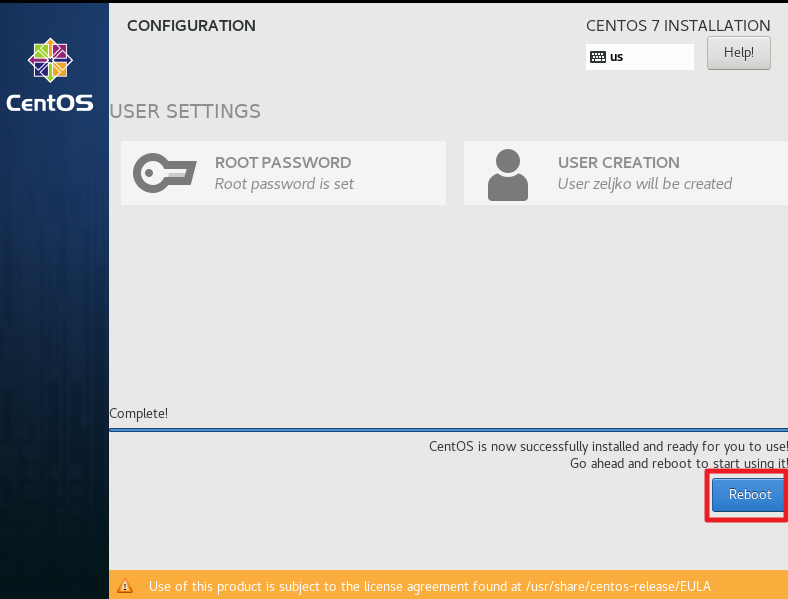Click 'CentOS is now successfully installed' message
Viewport: 788px width, 599px height.
coord(608,446)
